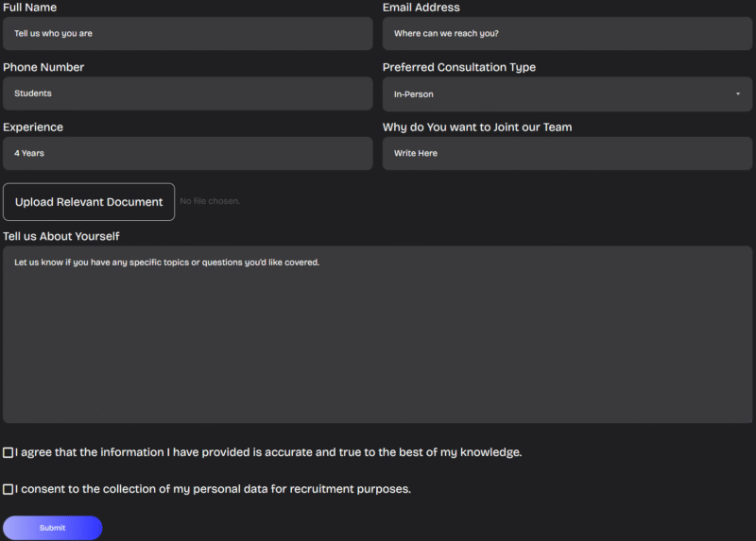The image size is (756, 541).
Task: Click the 'Full Name' label text
Action: pyautogui.click(x=30, y=8)
